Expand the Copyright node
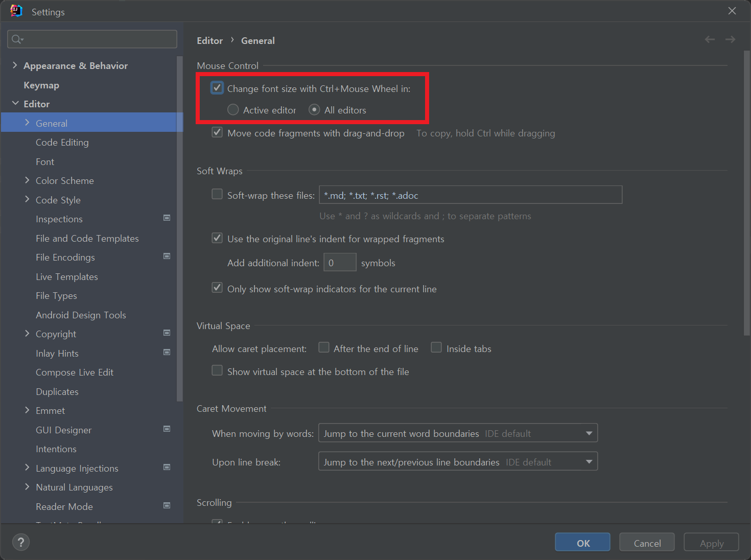The image size is (751, 560). coord(27,333)
